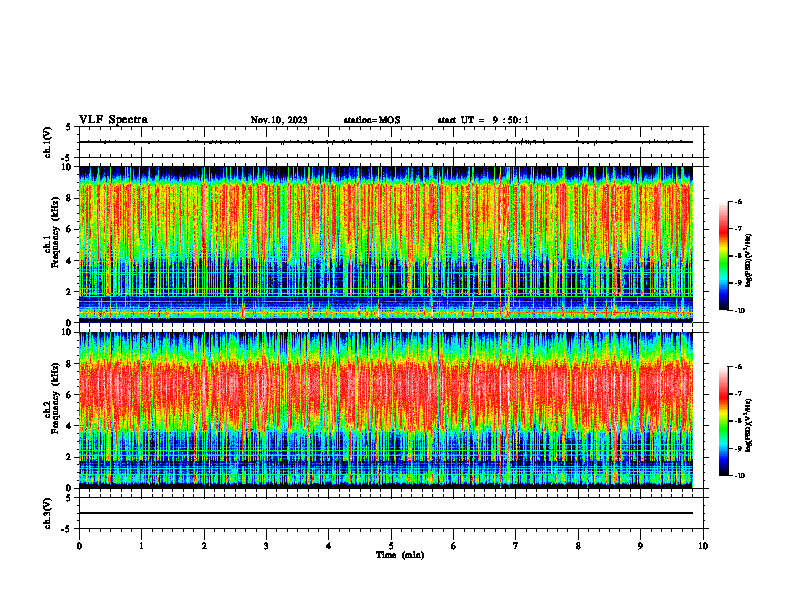
Task: Click the "-6" label on ch.2 color scale
Action: pos(738,367)
